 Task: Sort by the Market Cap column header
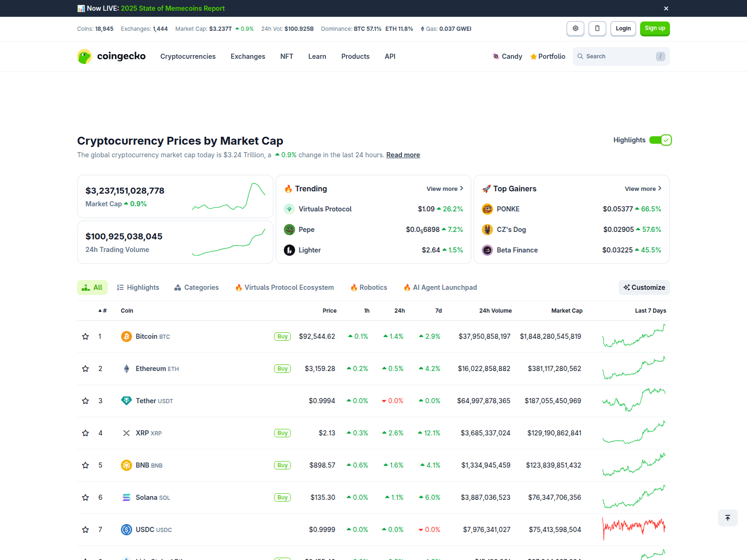567,311
